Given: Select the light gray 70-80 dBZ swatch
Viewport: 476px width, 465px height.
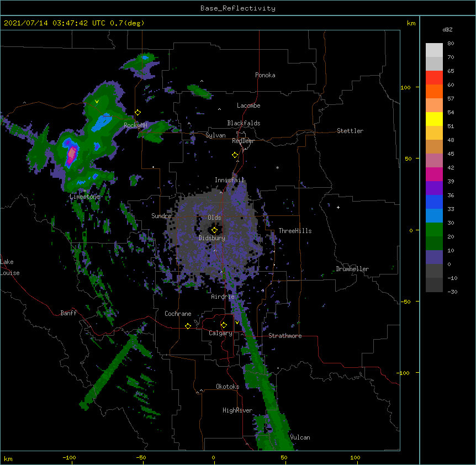Looking at the screenshot, I should coord(434,50).
